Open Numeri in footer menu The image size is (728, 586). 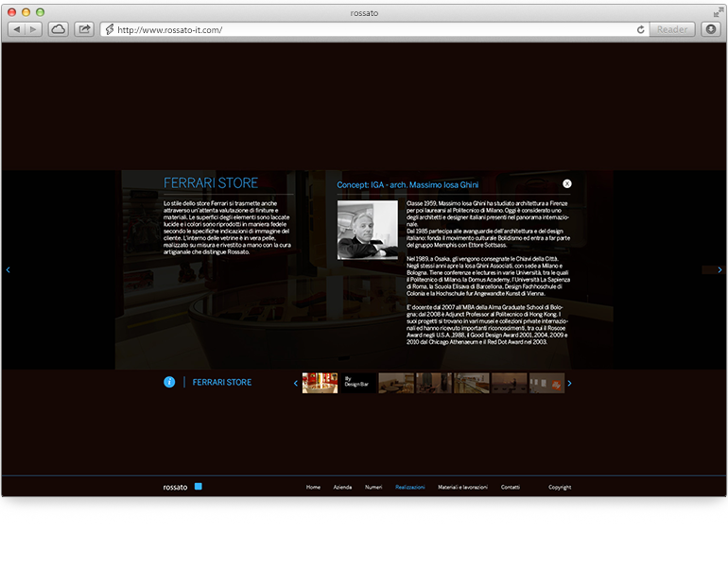pyautogui.click(x=373, y=487)
